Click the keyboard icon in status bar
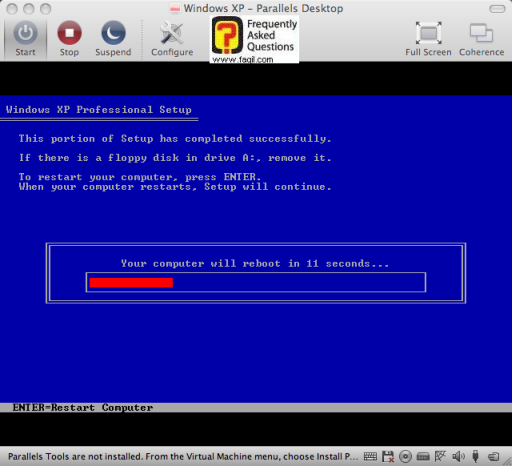Viewport: 512px width, 466px height. pos(370,456)
